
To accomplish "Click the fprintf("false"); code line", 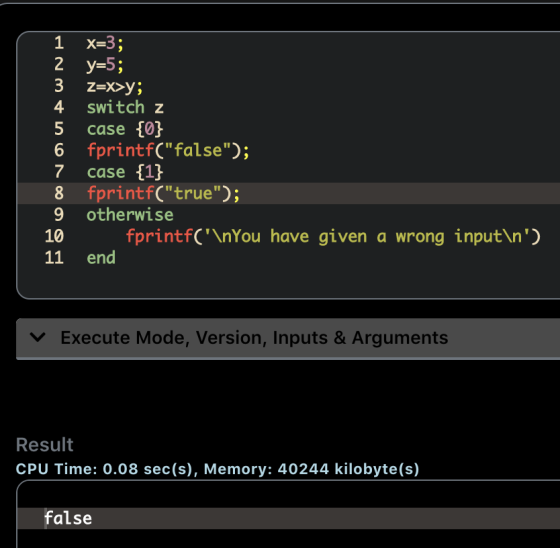I will tap(168, 150).
